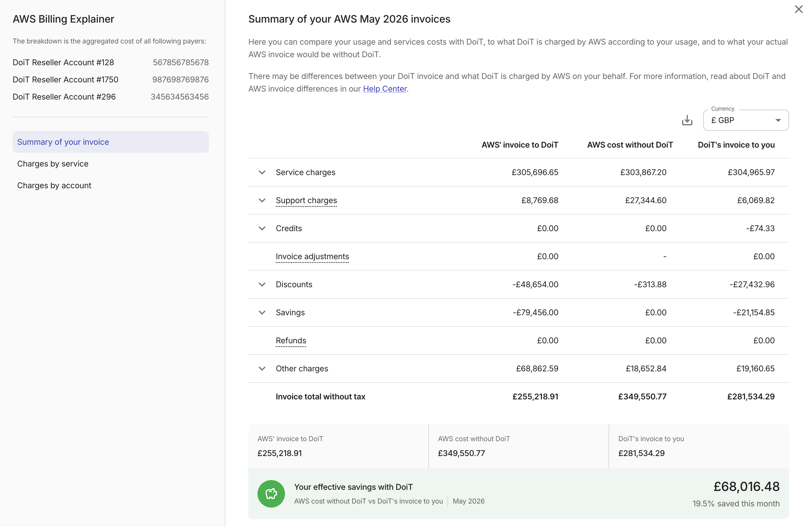The image size is (812, 527).
Task: Expand the Other charges row
Action: click(262, 368)
